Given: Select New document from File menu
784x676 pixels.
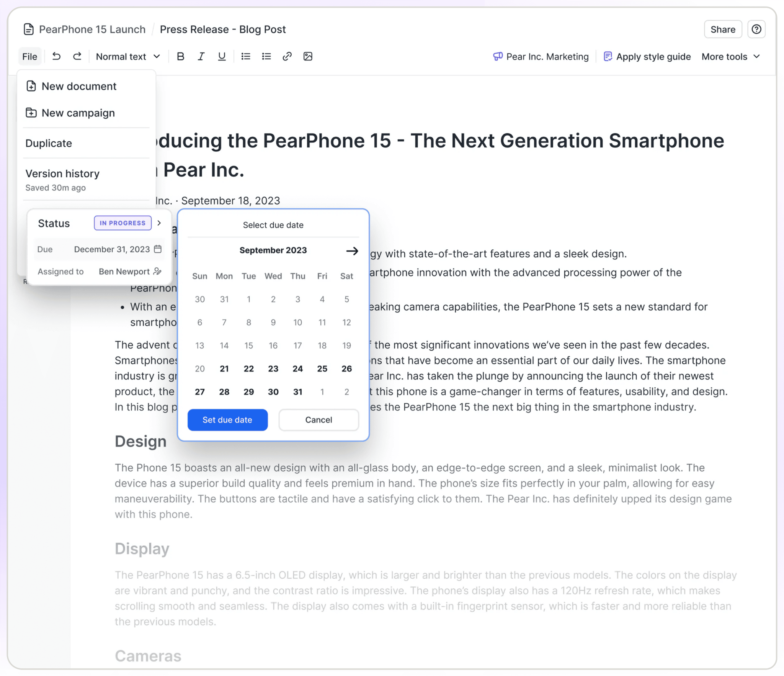Looking at the screenshot, I should [78, 85].
